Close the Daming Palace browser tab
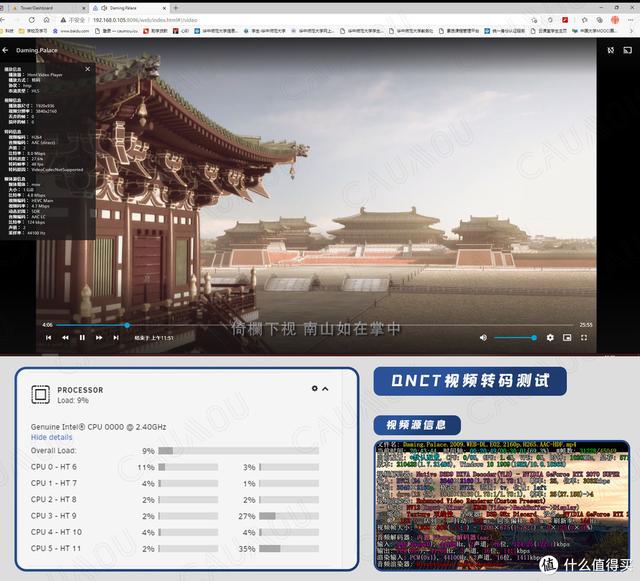 click(x=164, y=8)
